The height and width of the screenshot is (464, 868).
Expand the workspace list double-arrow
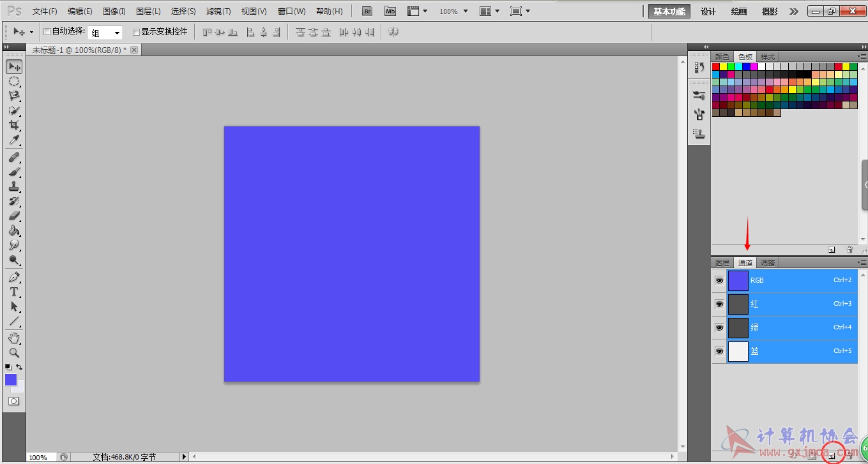point(794,11)
